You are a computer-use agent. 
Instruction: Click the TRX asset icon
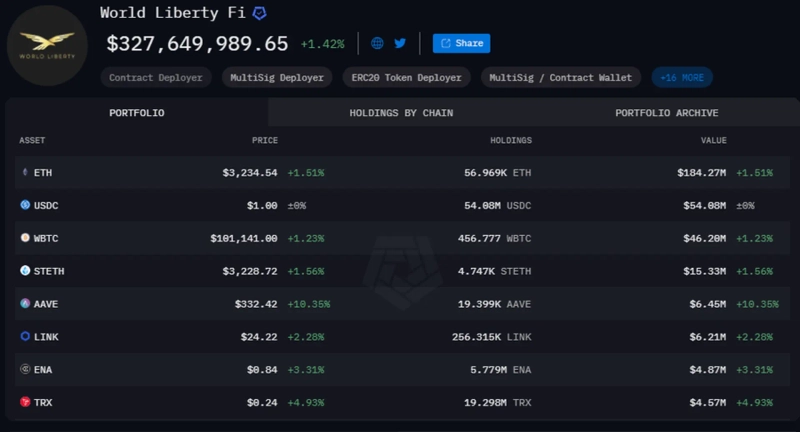(x=26, y=401)
